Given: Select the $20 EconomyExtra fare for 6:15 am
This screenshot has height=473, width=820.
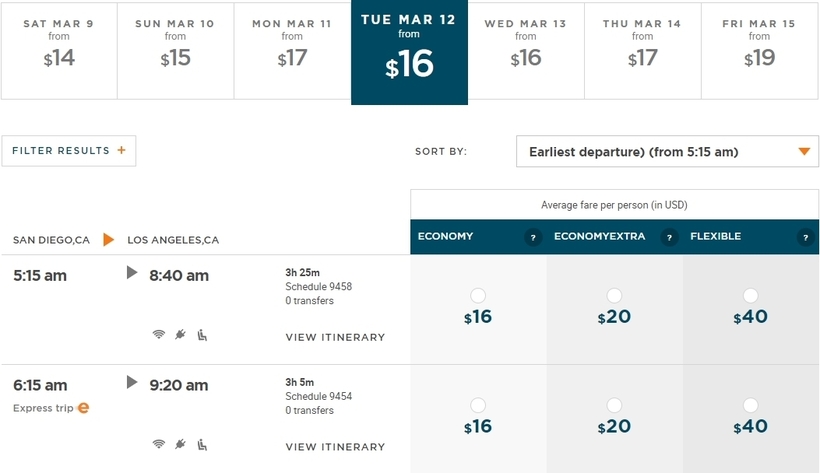Looking at the screenshot, I should tap(614, 406).
